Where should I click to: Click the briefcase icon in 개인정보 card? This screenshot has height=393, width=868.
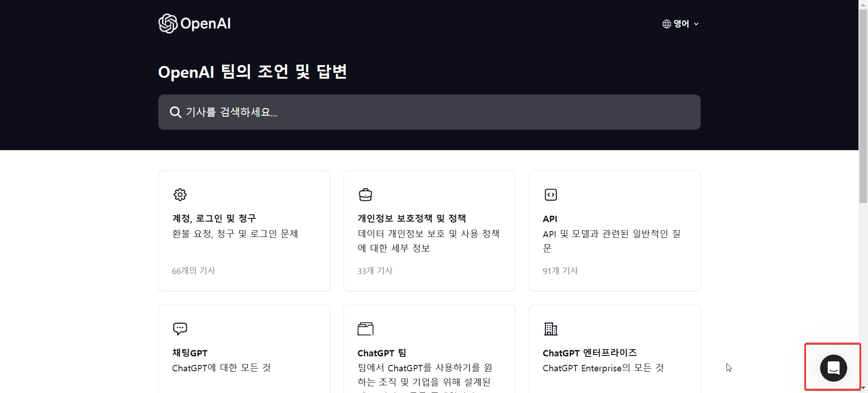[x=365, y=194]
